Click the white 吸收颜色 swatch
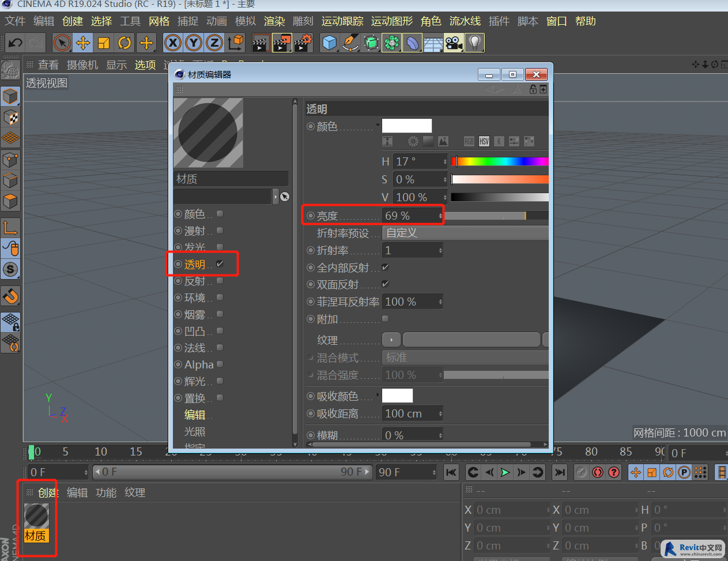 tap(398, 396)
